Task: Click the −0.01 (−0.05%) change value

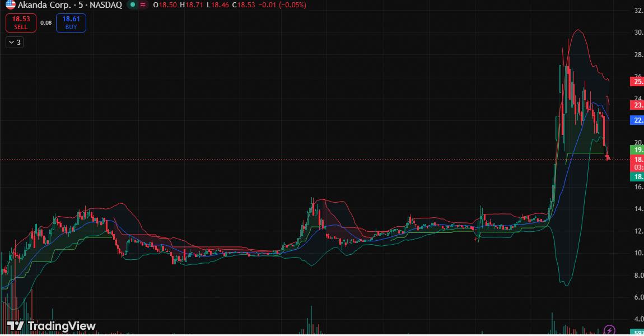Action: (x=282, y=5)
